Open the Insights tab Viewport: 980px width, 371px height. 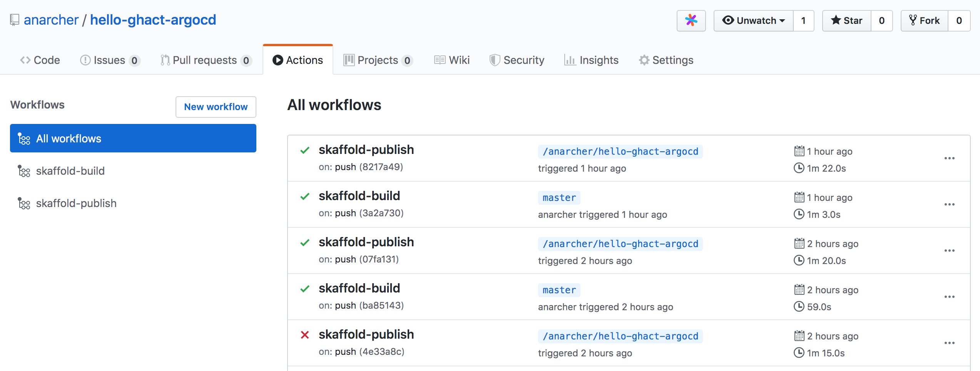591,60
